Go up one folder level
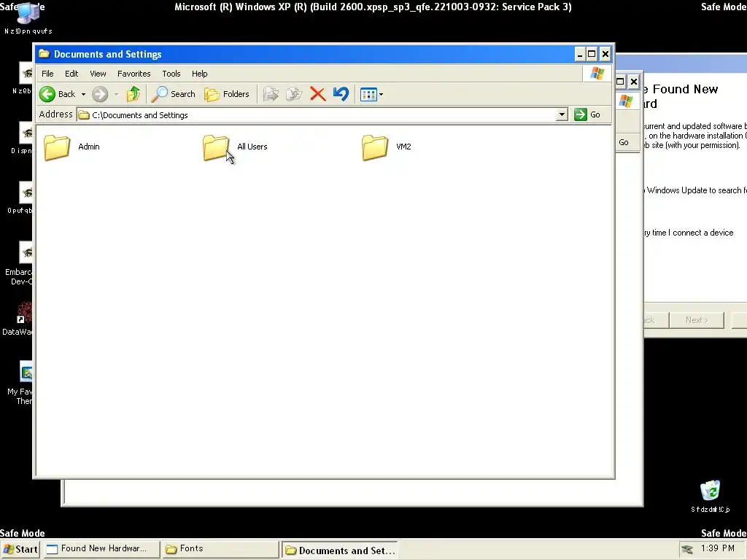Image resolution: width=747 pixels, height=560 pixels. (133, 94)
